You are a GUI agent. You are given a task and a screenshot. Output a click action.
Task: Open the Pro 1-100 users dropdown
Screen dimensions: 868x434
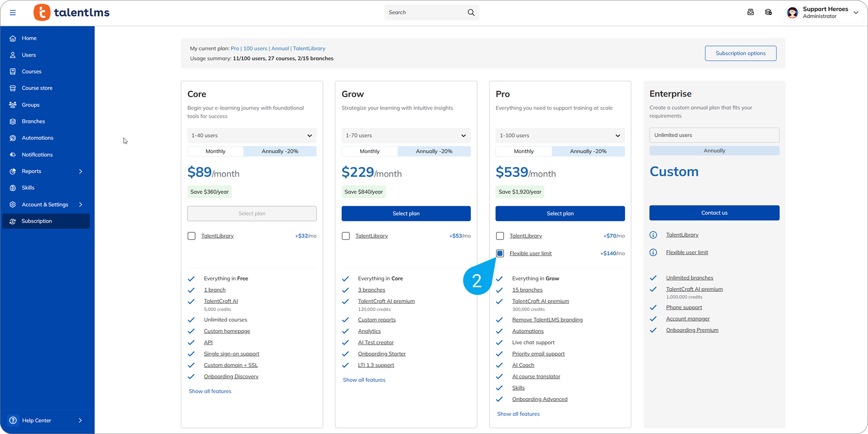pos(560,135)
